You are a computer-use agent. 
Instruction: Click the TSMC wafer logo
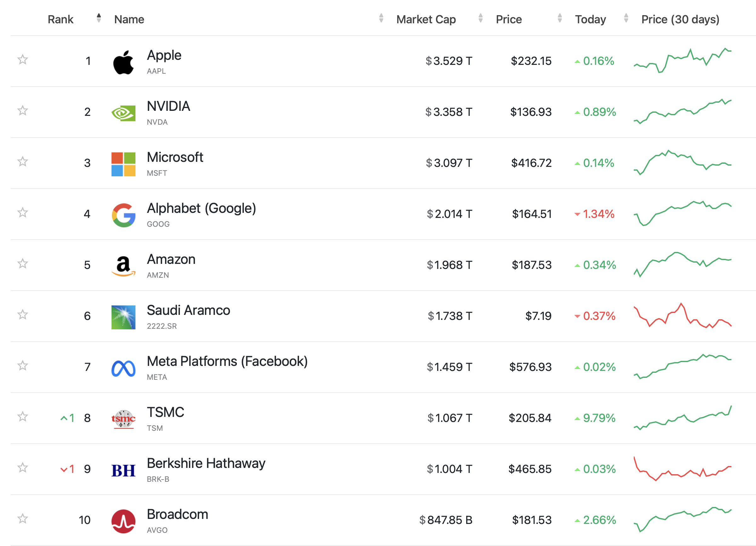coord(123,419)
